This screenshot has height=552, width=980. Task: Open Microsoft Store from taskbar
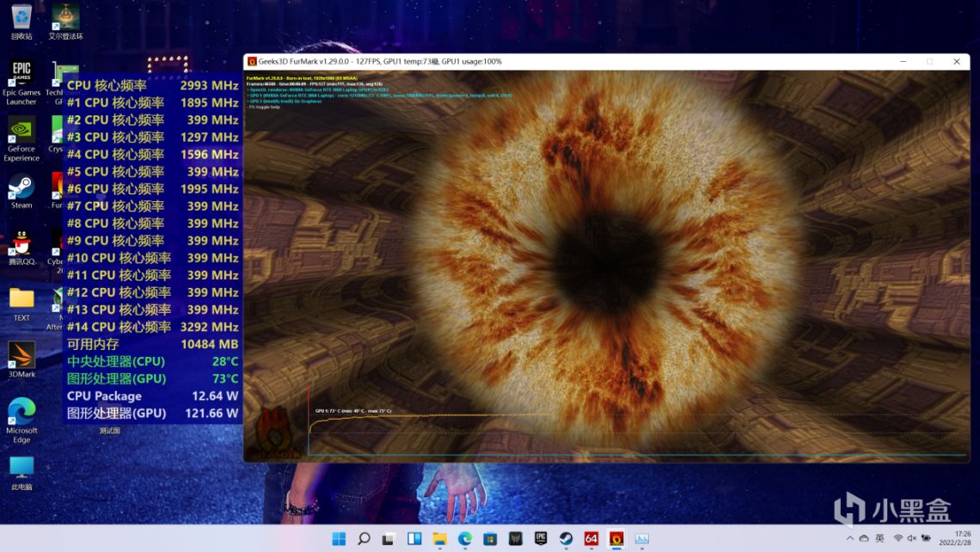[490, 539]
